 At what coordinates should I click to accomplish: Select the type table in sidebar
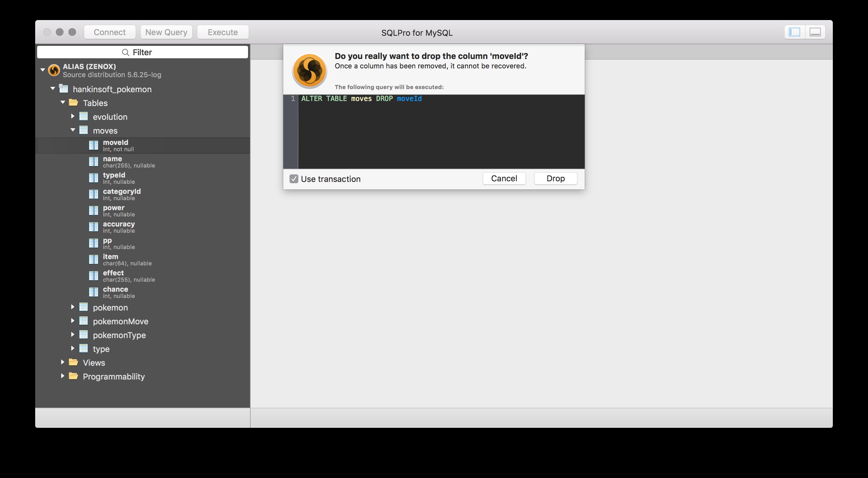[101, 348]
